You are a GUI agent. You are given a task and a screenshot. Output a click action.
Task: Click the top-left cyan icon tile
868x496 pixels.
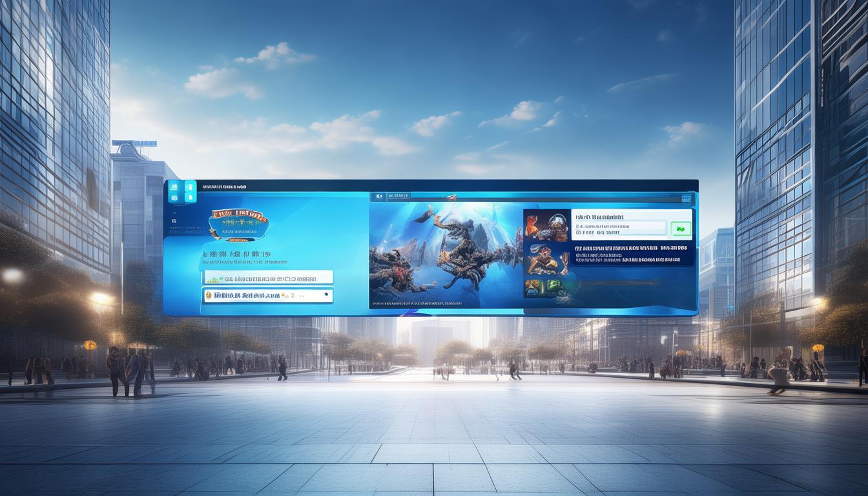point(174,187)
